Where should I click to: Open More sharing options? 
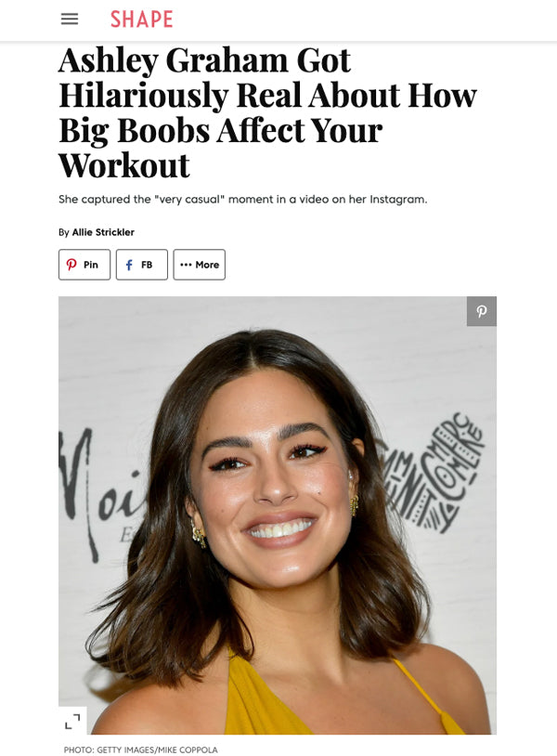[x=199, y=264]
